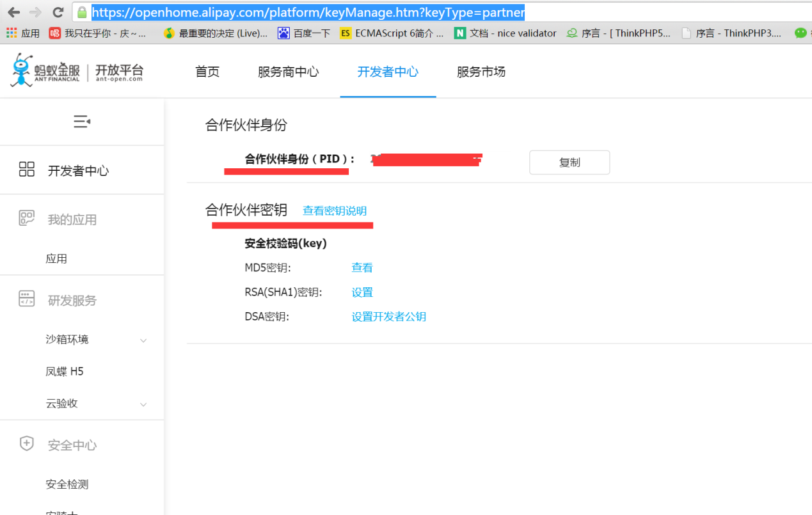Select 安全中心 in the sidebar
812x515 pixels.
point(72,445)
